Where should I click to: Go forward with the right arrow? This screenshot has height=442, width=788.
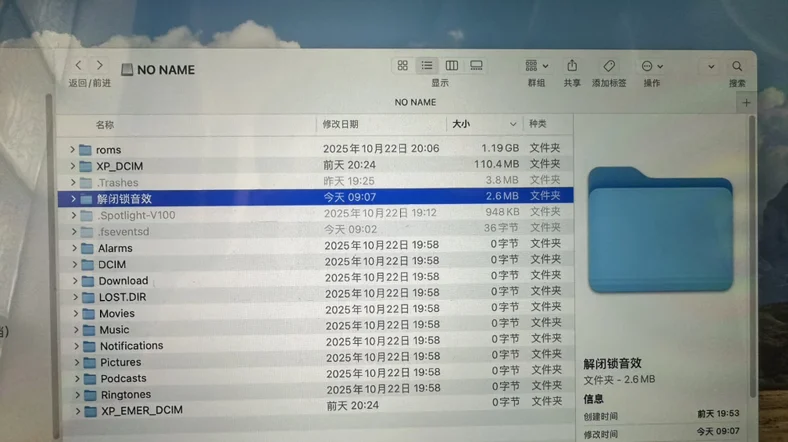pos(99,65)
